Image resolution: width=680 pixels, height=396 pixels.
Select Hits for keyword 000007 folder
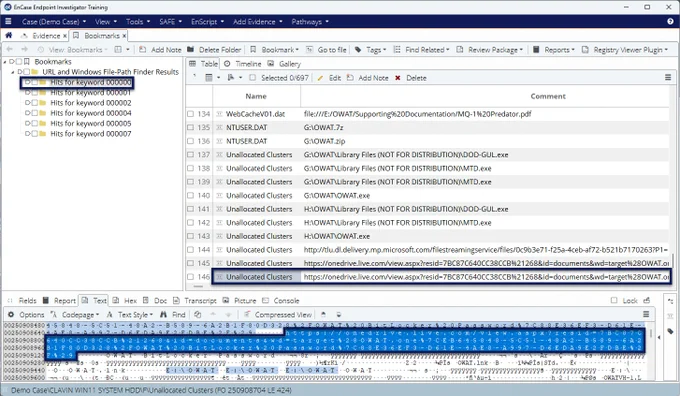pyautogui.click(x=91, y=134)
